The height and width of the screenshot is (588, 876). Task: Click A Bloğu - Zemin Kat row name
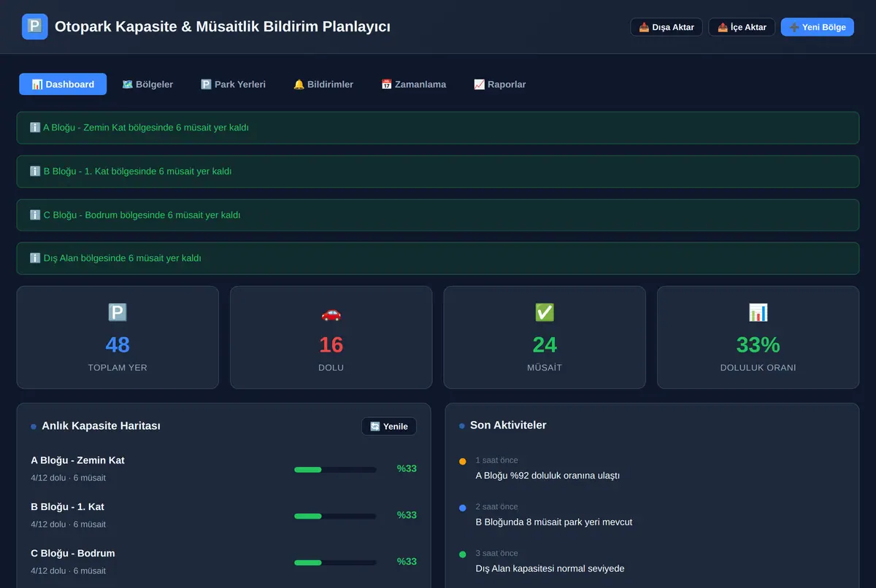click(x=77, y=460)
